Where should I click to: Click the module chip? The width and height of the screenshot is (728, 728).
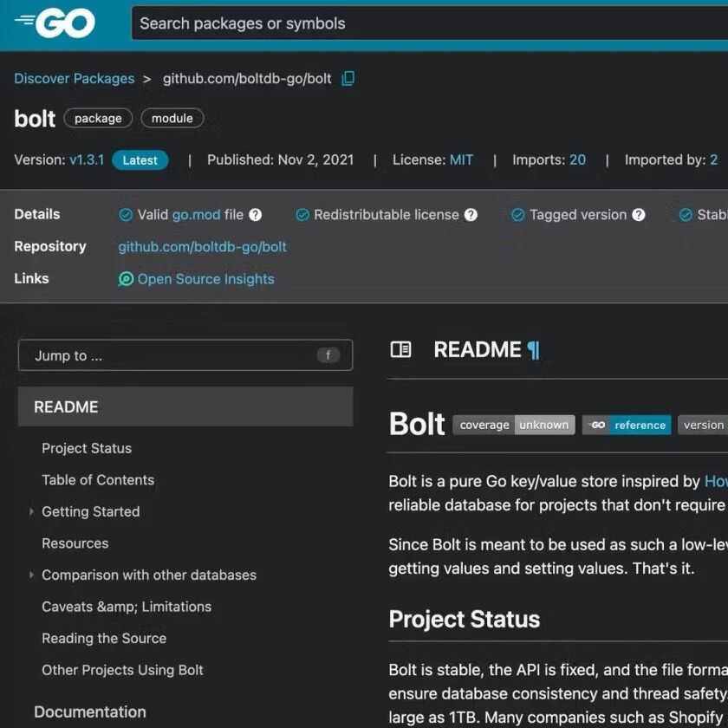[172, 118]
